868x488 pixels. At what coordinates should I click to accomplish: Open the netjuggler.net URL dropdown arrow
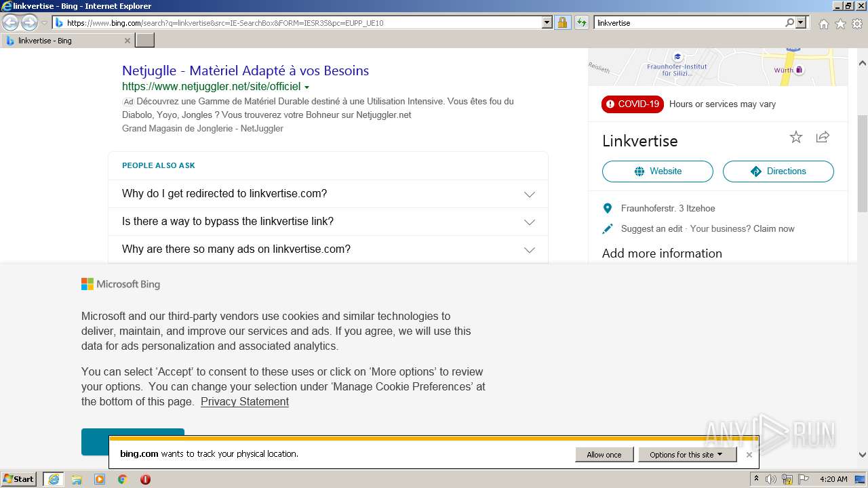coord(307,87)
